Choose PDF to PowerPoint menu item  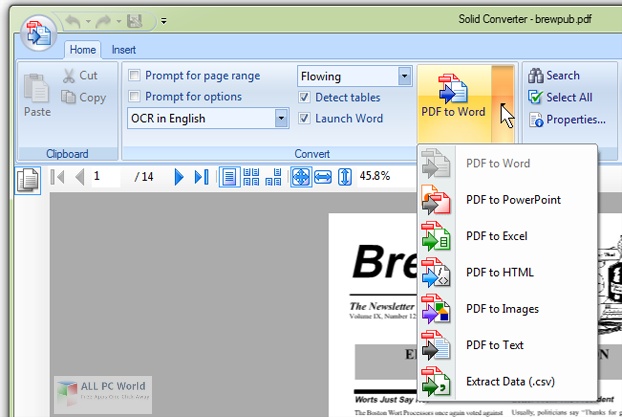click(507, 200)
